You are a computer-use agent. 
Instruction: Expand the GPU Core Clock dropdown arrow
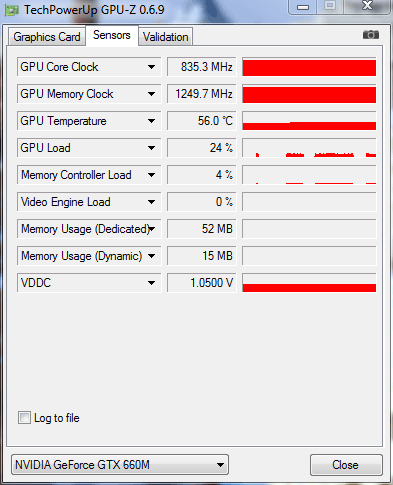point(151,67)
